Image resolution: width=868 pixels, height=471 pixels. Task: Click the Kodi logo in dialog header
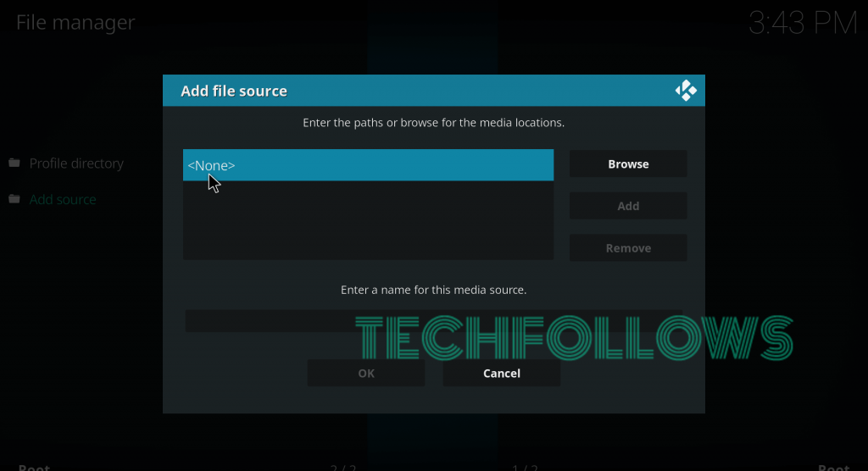point(686,91)
